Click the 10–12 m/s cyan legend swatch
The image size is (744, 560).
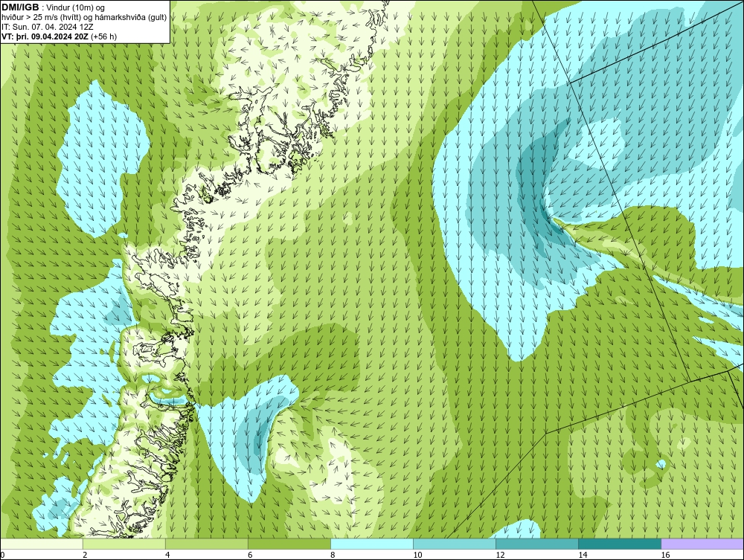click(455, 544)
